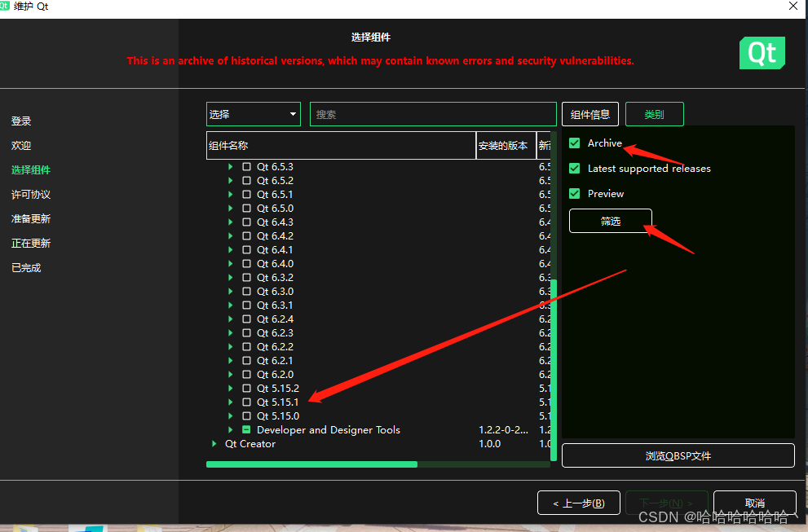
Task: Click the Qt icon in the title bar
Action: tap(5, 6)
